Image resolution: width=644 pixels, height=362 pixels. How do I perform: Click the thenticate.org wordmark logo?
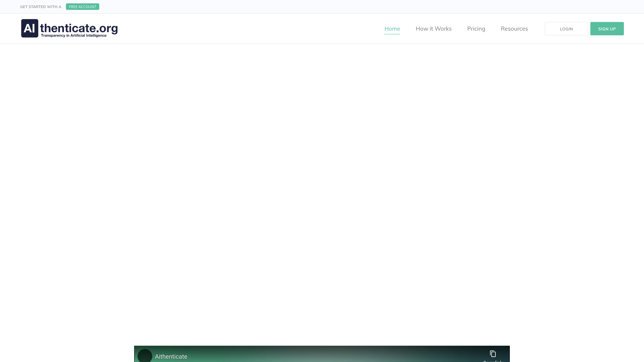pyautogui.click(x=79, y=28)
